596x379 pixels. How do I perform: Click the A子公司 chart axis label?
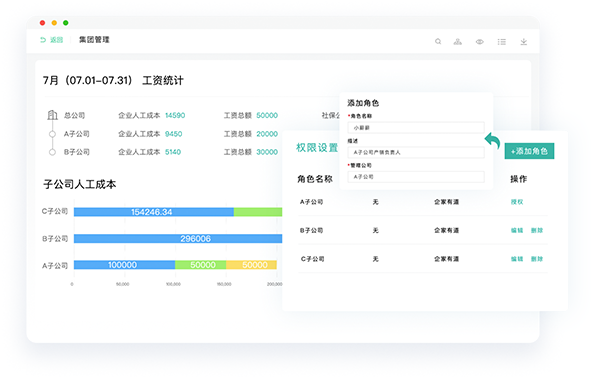tap(55, 266)
